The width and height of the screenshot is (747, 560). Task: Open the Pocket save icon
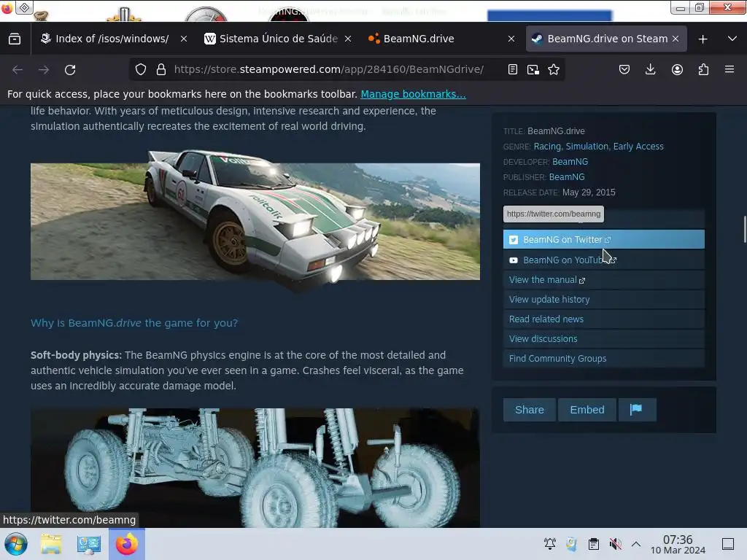(624, 69)
